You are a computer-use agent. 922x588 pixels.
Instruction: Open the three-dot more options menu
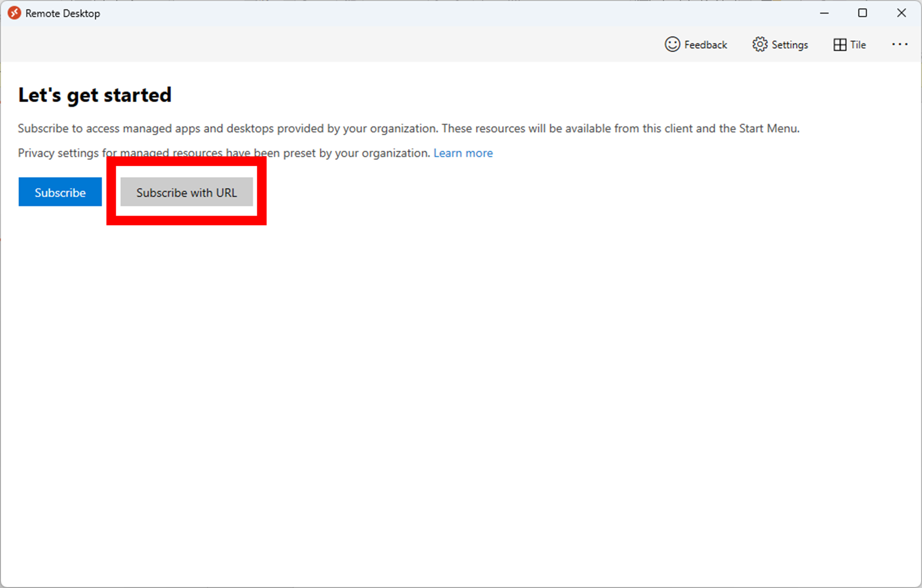[x=899, y=45]
